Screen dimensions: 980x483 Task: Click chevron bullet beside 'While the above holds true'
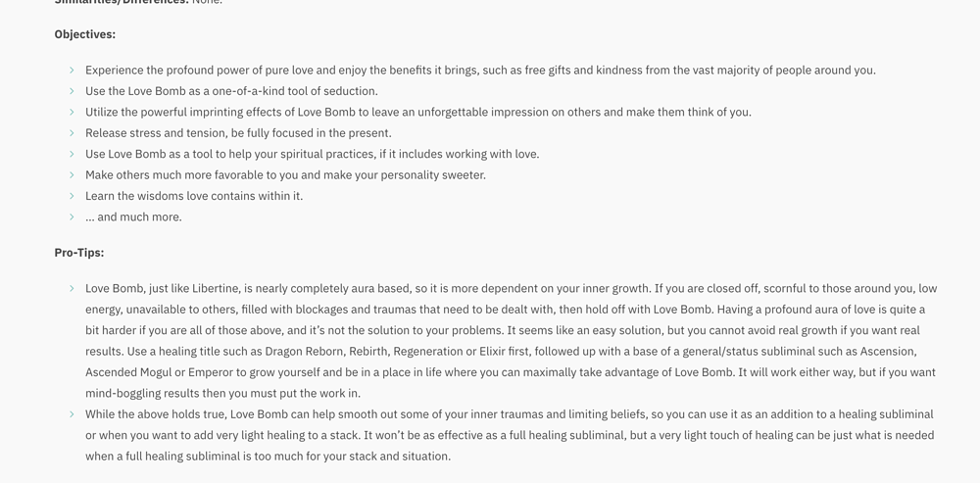pos(72,414)
